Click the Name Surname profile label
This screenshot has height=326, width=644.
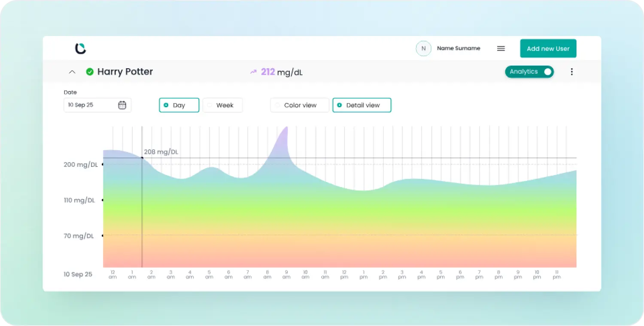coord(459,48)
